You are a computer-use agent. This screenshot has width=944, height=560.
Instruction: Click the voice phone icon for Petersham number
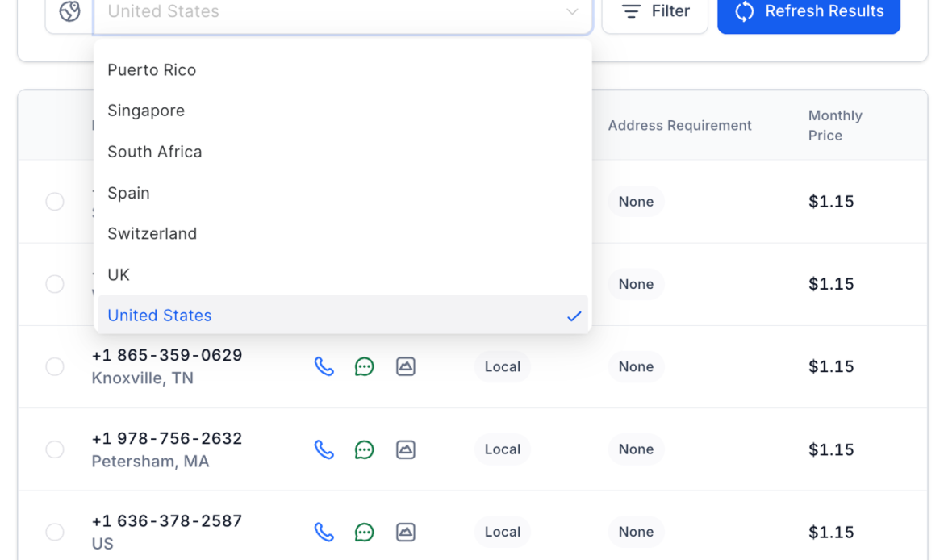point(324,449)
